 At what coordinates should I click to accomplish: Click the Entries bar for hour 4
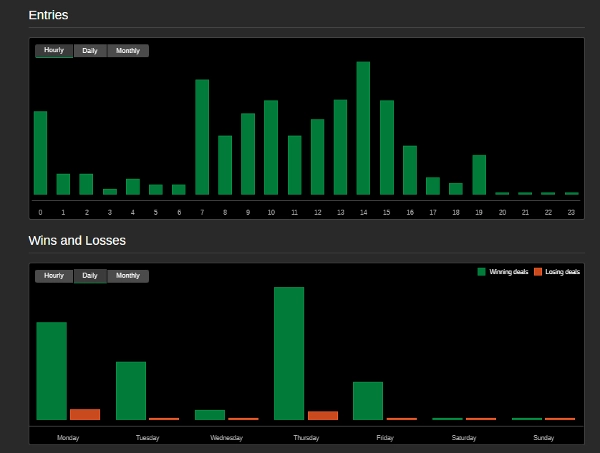click(x=133, y=187)
